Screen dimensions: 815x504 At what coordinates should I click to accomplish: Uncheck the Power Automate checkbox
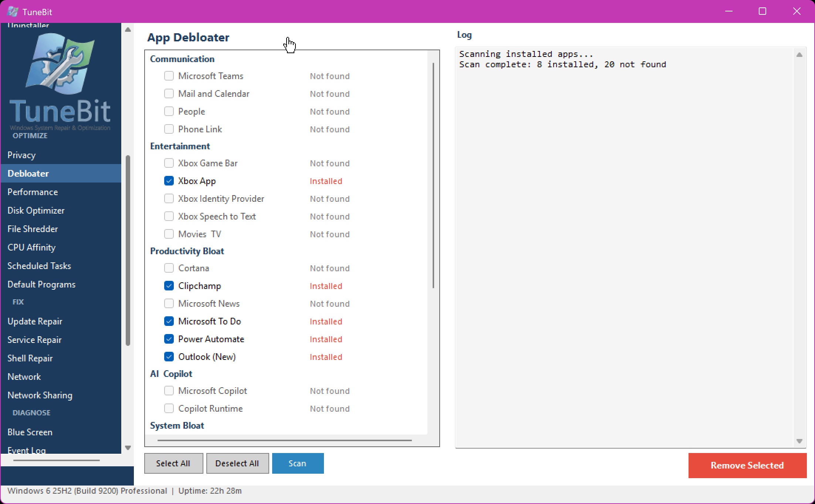tap(169, 339)
